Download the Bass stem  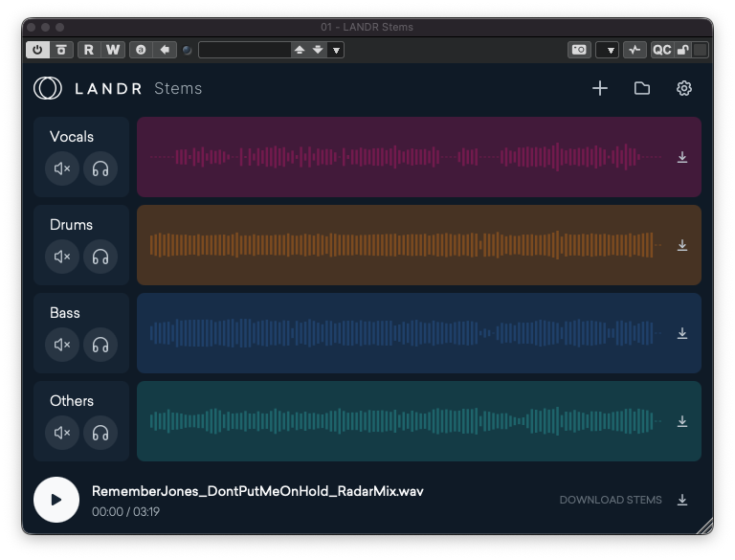click(x=682, y=333)
